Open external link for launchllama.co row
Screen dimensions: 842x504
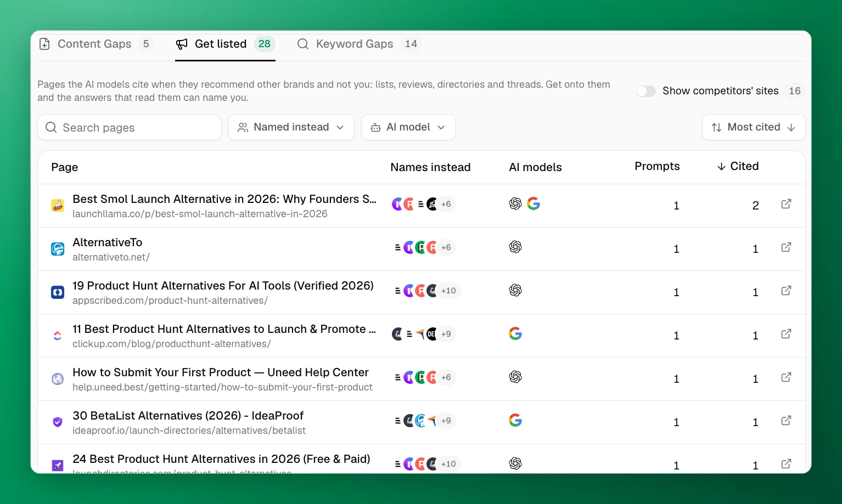pos(786,204)
